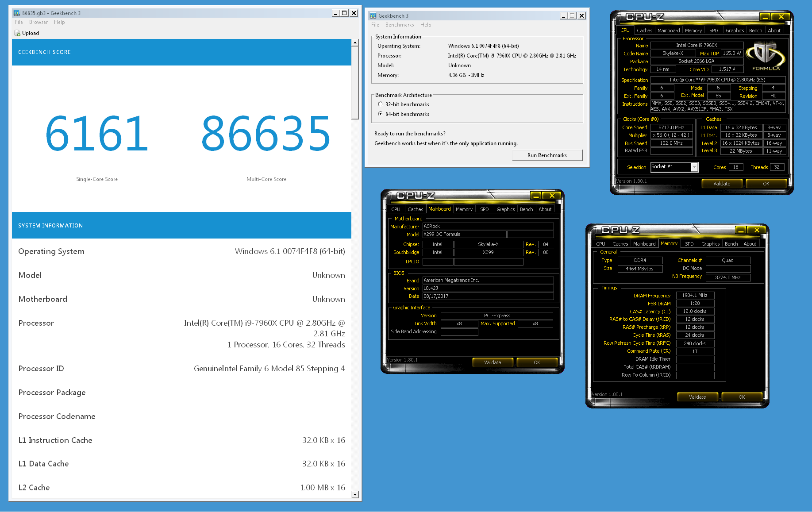
Task: Select Bench tab in CPU-Z Memory window
Action: [x=731, y=244]
